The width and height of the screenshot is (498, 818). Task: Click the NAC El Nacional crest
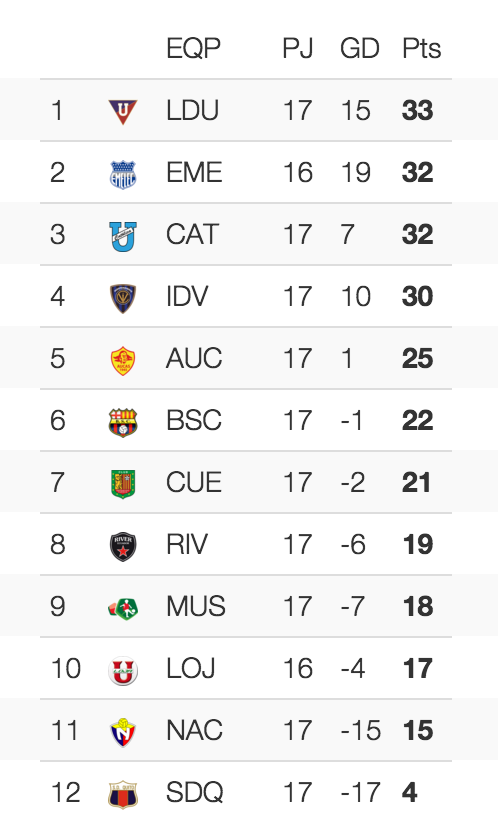tap(123, 732)
